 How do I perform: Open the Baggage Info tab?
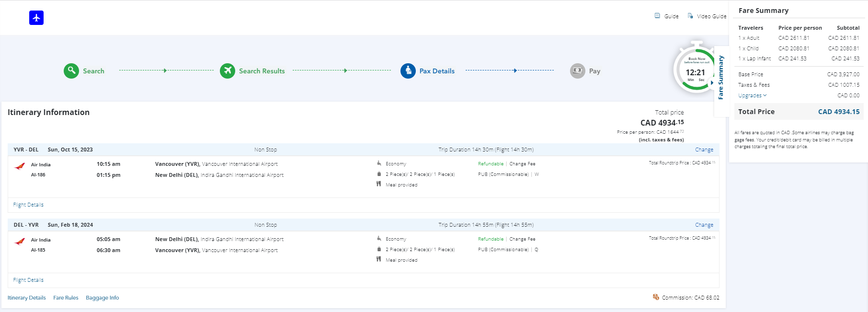[102, 298]
